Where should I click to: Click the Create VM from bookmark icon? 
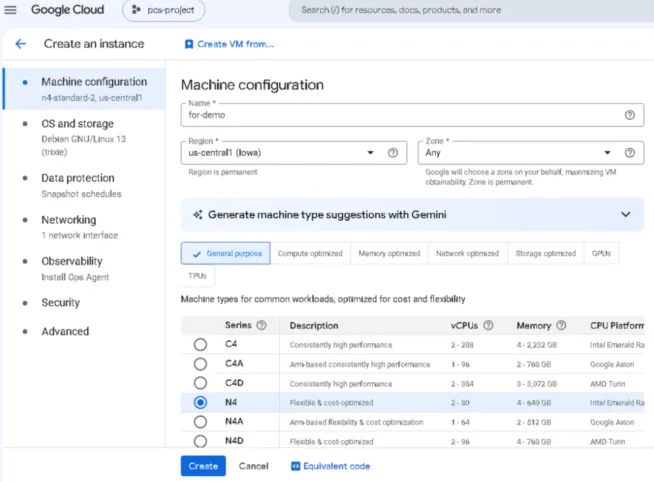189,44
